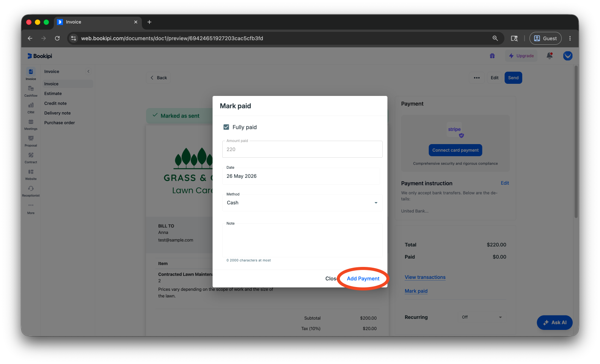The width and height of the screenshot is (600, 364).
Task: Click the Note text area
Action: [302, 240]
